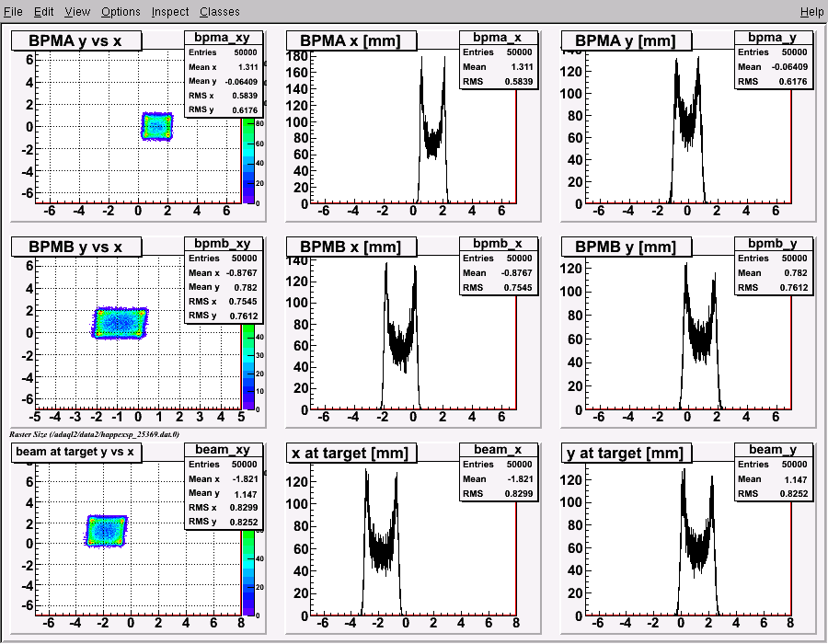This screenshot has height=644, width=828.
Task: Open the View menu
Action: (77, 11)
